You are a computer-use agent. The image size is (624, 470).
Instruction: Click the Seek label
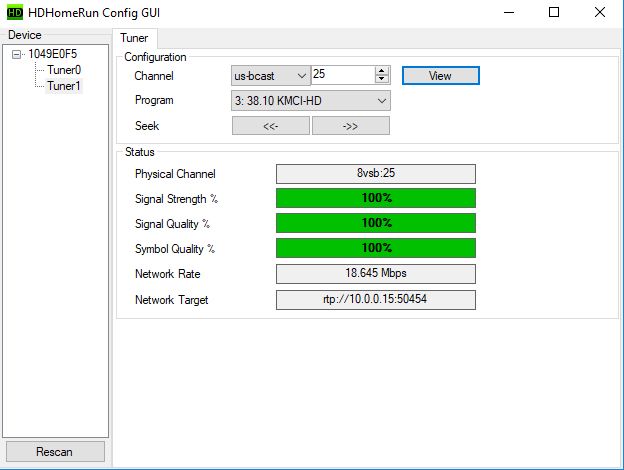(147, 126)
